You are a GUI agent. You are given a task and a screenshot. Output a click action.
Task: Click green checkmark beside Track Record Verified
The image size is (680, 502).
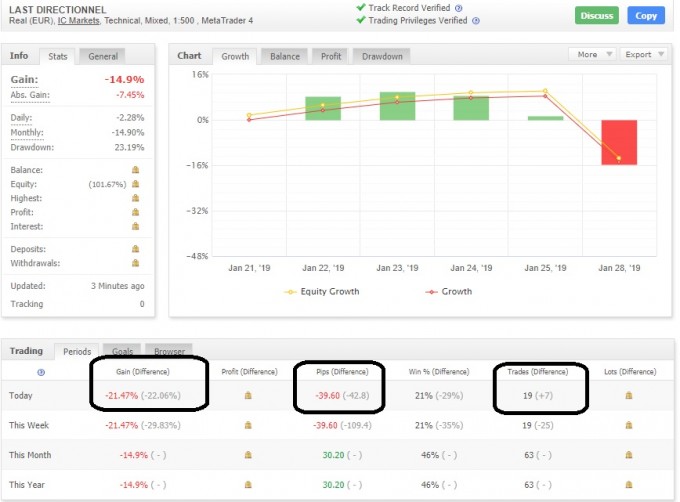(361, 7)
